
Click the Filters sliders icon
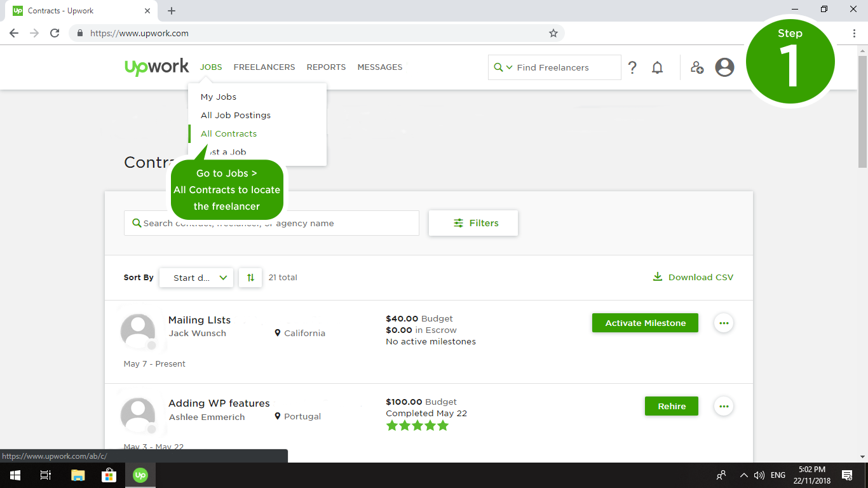pyautogui.click(x=459, y=223)
